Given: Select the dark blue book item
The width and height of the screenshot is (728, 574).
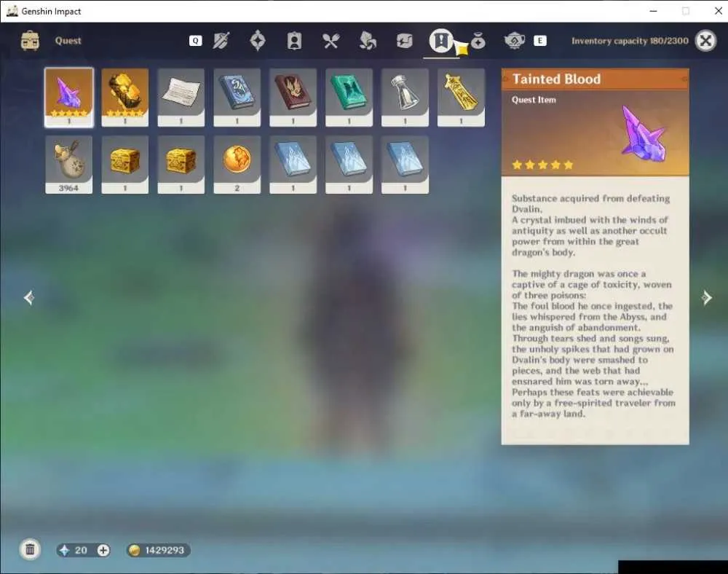Looking at the screenshot, I should (237, 98).
